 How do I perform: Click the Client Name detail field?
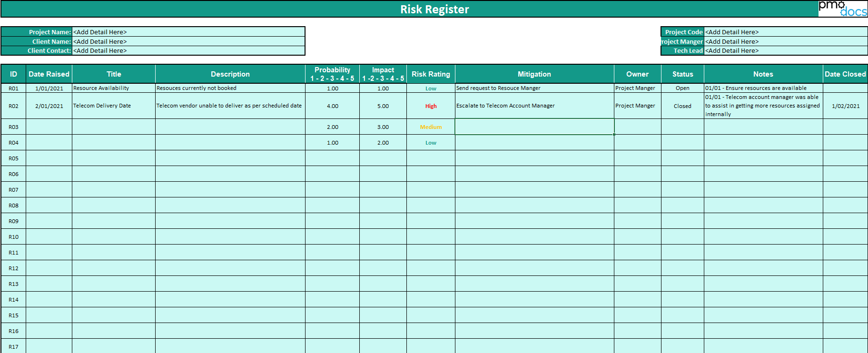(188, 41)
